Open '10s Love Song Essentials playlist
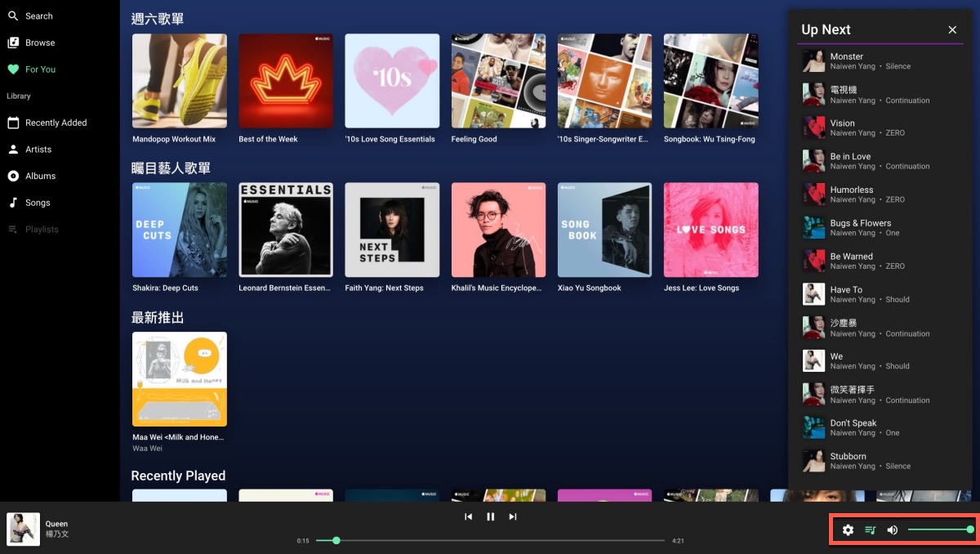 (x=392, y=81)
